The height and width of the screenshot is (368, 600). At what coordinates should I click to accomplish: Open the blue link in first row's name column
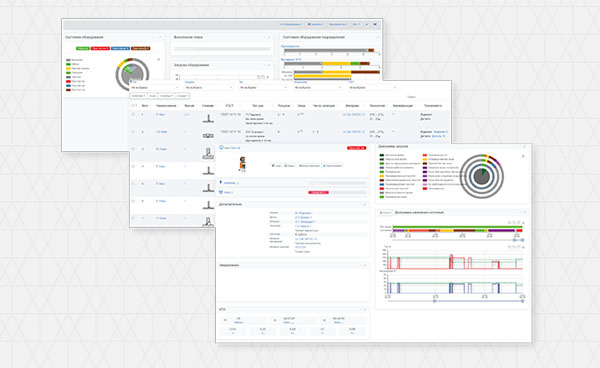pyautogui.click(x=160, y=114)
